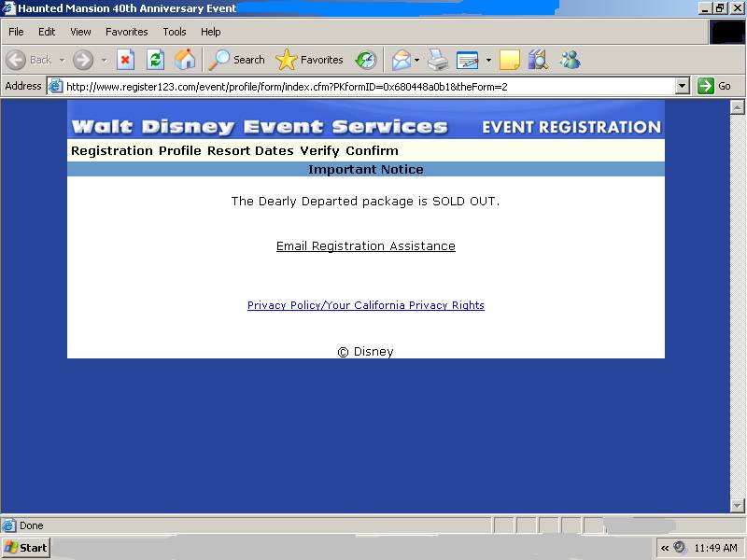Expand the Mail options dropdown arrow
Screen dimensions: 747x560
416,60
